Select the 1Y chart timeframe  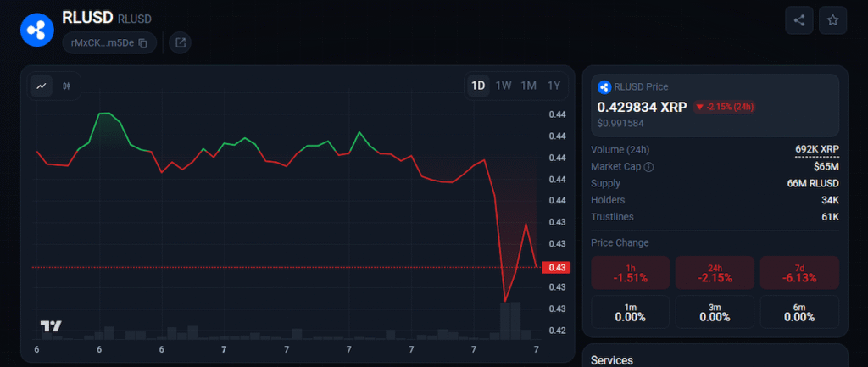point(554,86)
